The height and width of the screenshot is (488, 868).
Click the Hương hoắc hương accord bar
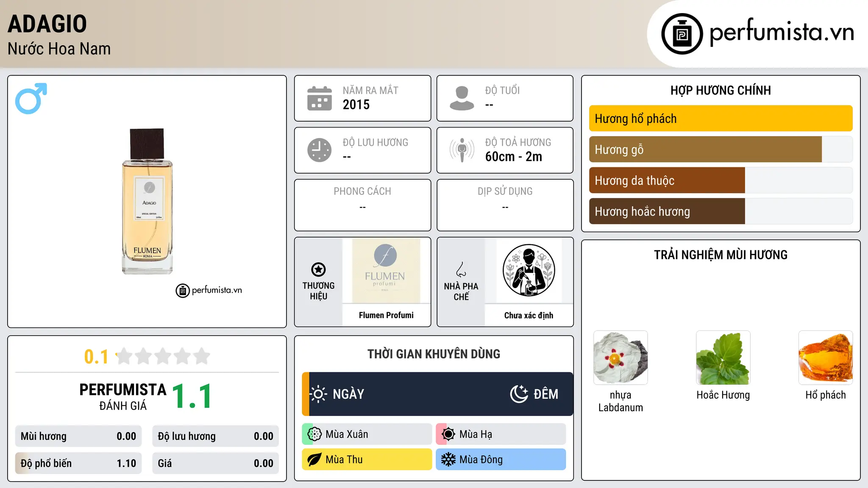point(721,211)
